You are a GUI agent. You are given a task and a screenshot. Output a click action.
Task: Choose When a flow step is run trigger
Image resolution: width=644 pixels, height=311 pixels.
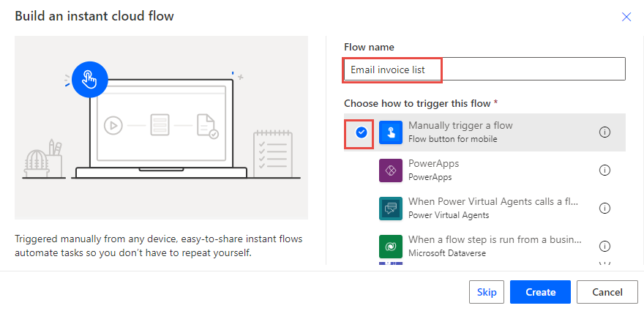click(484, 246)
